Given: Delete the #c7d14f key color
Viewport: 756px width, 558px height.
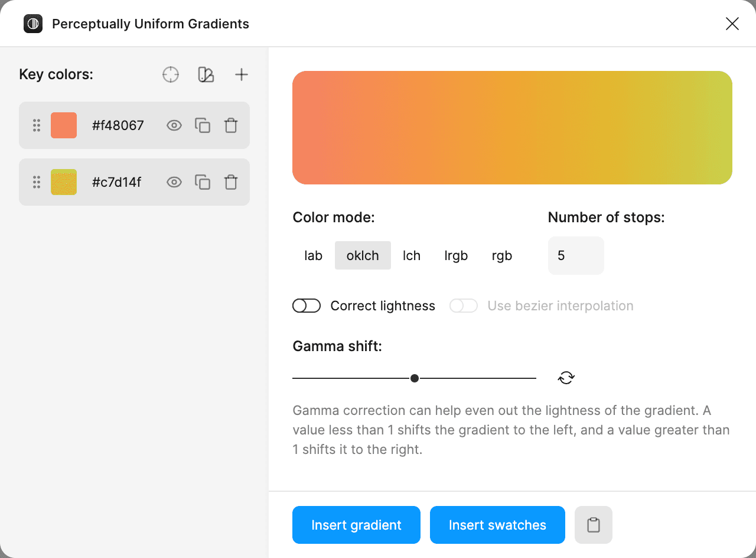Looking at the screenshot, I should coord(231,182).
